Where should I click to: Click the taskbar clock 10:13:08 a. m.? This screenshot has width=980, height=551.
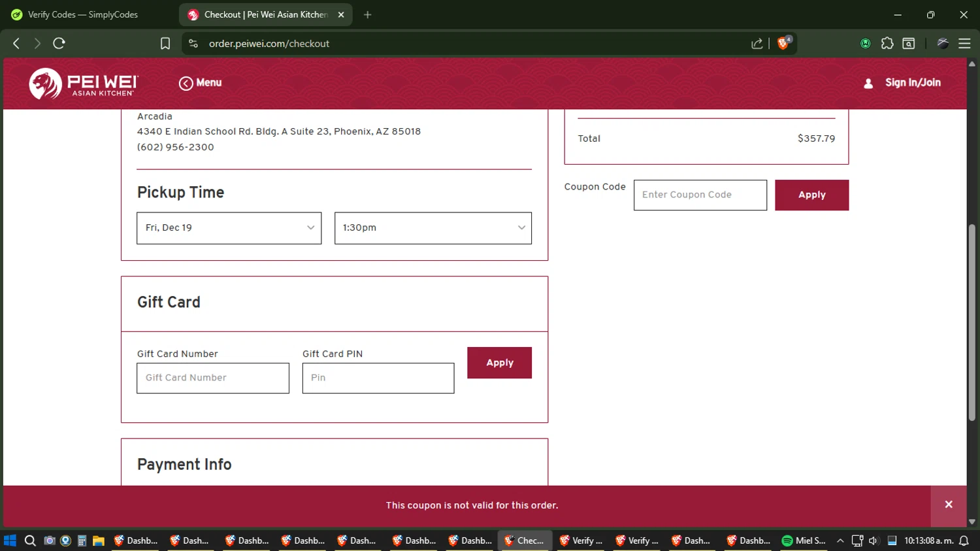[928, 541]
